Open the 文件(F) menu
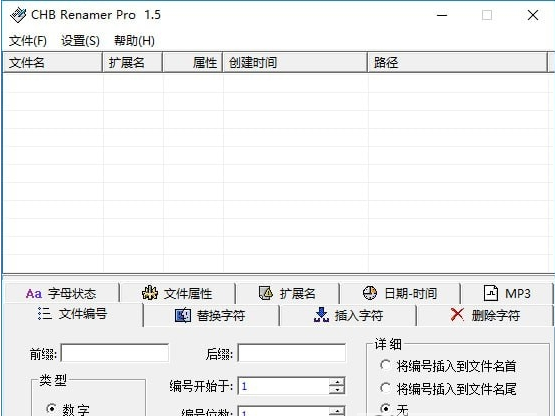The height and width of the screenshot is (416, 555). (x=28, y=41)
